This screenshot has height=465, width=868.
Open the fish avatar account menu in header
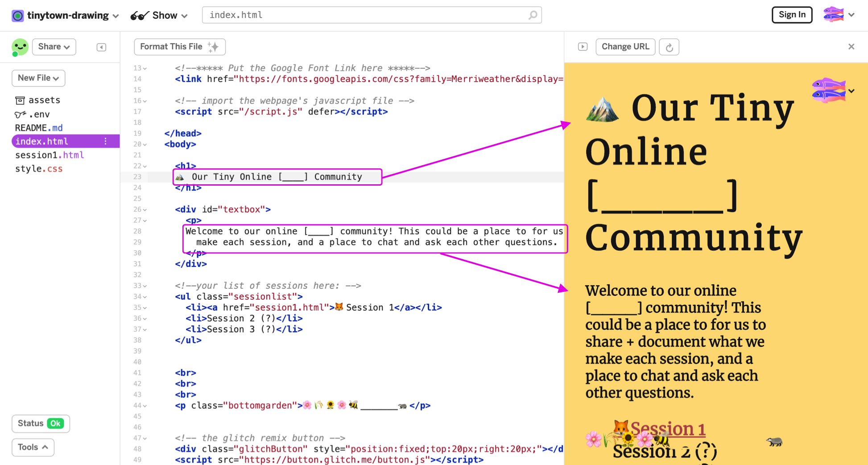pyautogui.click(x=833, y=15)
